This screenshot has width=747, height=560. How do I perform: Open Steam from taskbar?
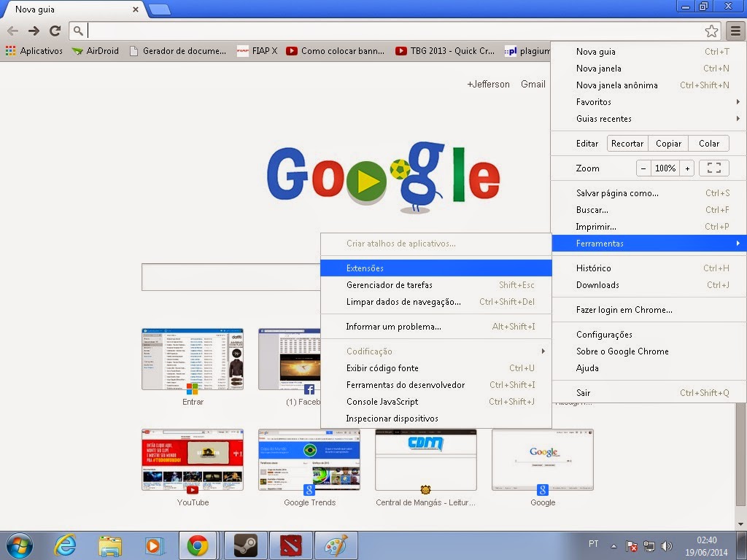click(245, 545)
